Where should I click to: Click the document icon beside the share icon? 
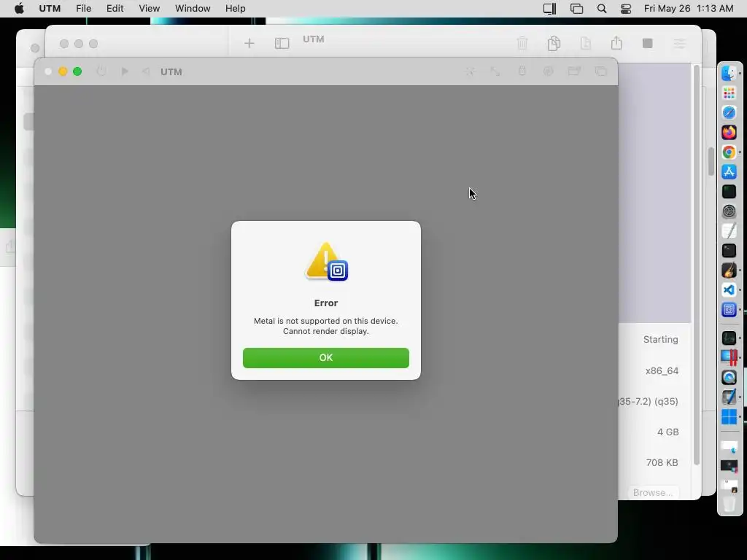pos(586,43)
